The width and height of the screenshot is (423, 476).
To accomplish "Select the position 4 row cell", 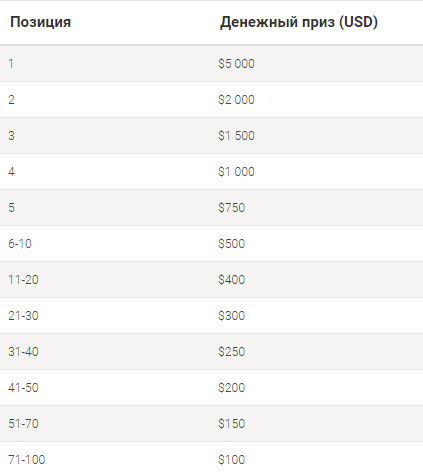I will 11,172.
